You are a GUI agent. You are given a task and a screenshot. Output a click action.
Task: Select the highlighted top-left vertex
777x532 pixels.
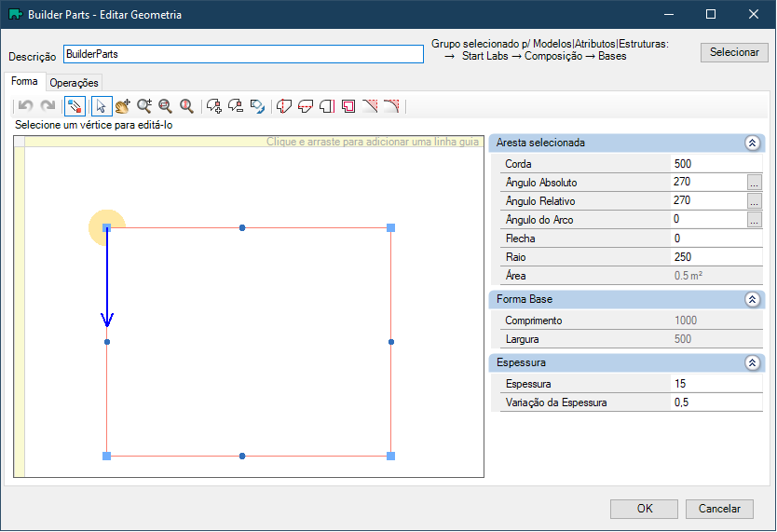tap(106, 228)
